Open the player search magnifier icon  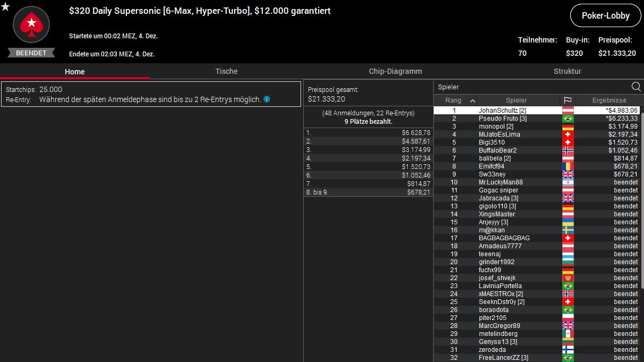636,87
